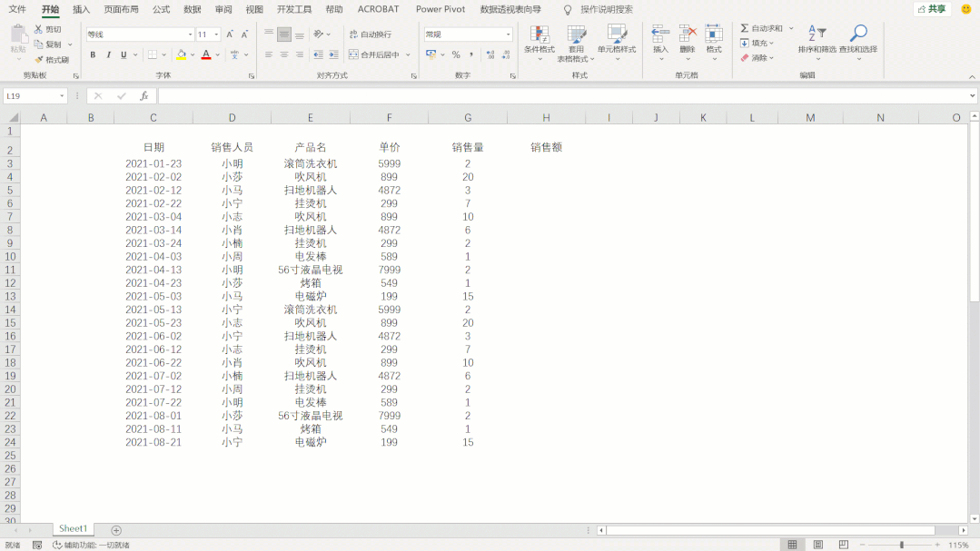Open the font name dropdown (等线)

coord(190,34)
